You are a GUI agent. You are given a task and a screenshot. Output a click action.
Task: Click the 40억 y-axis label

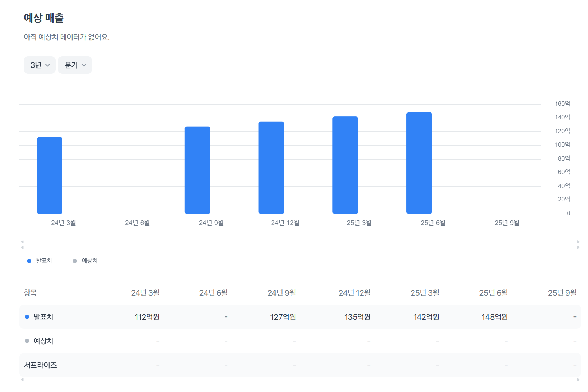click(564, 186)
